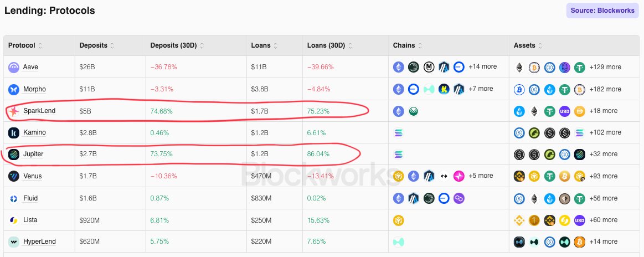644x257 pixels.
Task: Expand '+102 more' assets for Kamino
Action: [605, 132]
